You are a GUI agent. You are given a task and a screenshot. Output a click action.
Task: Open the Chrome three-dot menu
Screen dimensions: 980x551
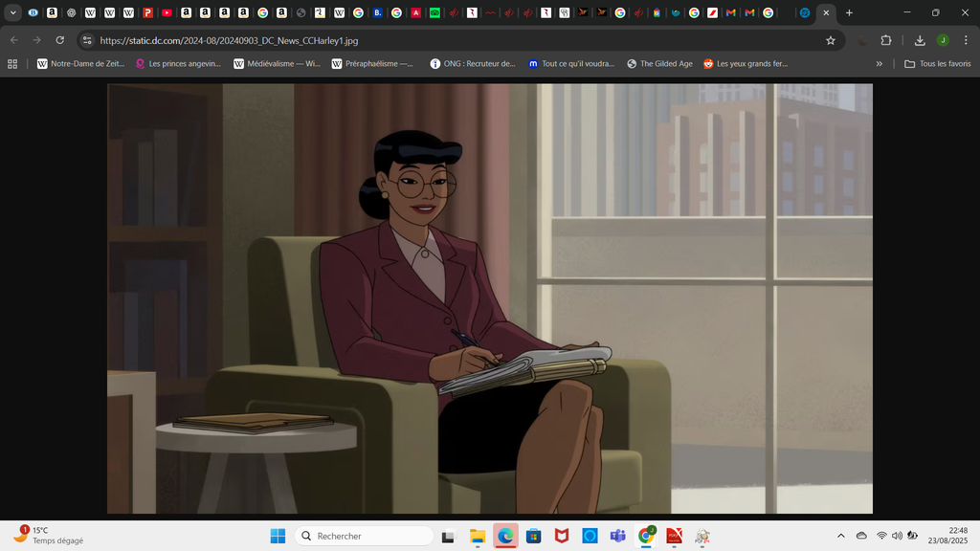pos(966,40)
